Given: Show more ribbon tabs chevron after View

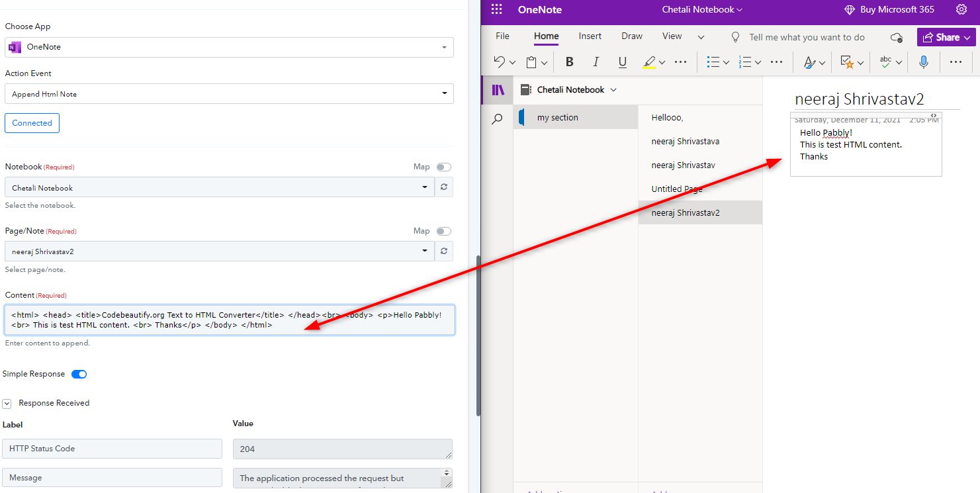Looking at the screenshot, I should pos(701,37).
